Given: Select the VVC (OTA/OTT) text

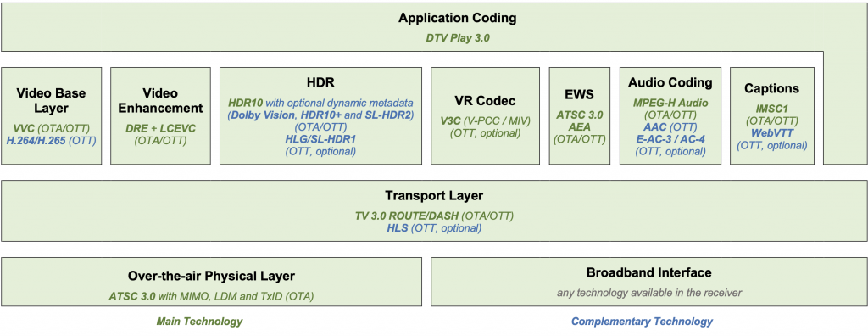Looking at the screenshot, I should [51, 127].
